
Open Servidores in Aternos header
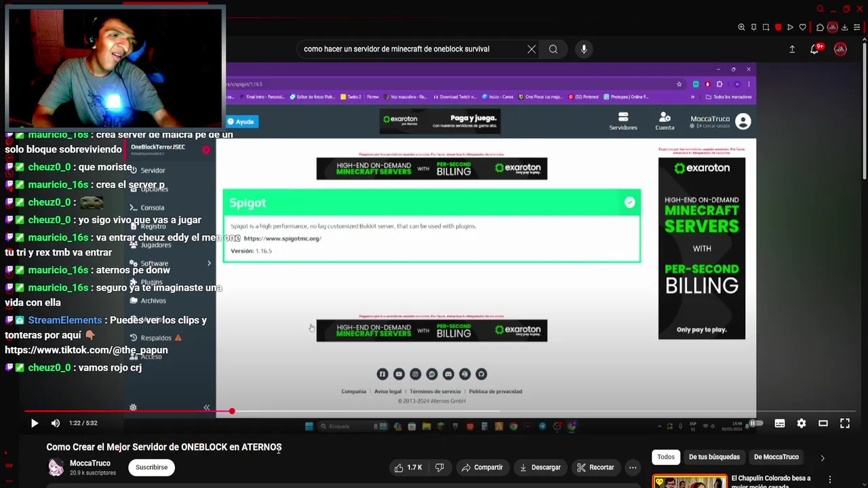point(623,122)
